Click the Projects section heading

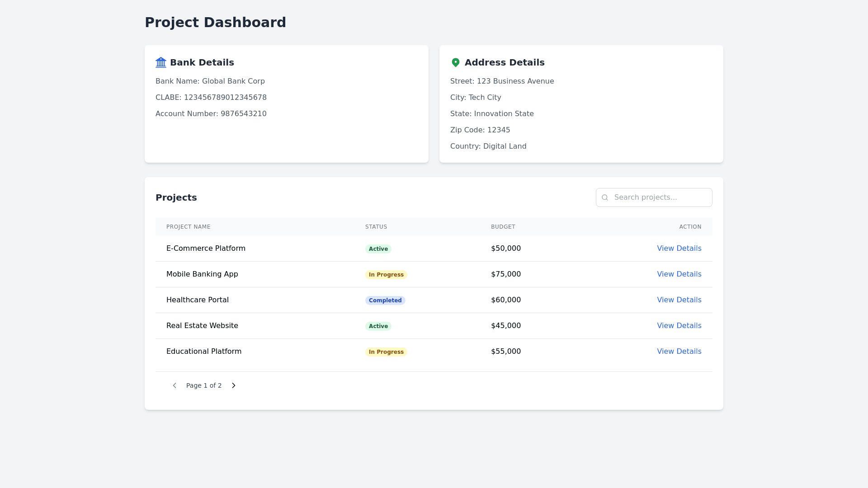pyautogui.click(x=176, y=197)
